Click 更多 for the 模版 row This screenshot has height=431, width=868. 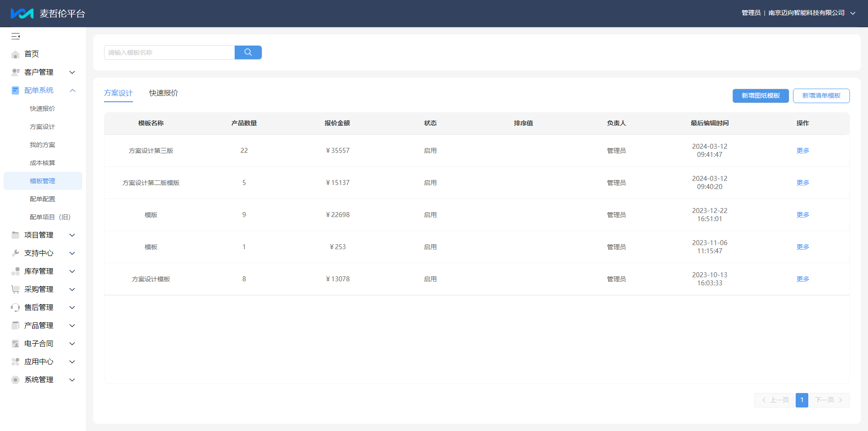pyautogui.click(x=803, y=215)
